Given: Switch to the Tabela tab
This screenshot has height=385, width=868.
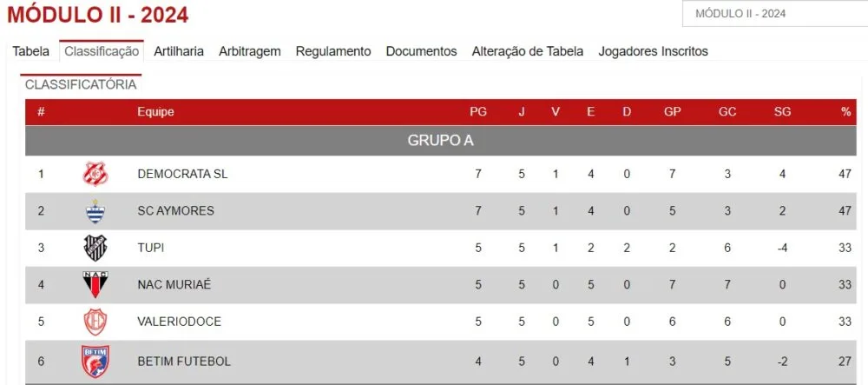Looking at the screenshot, I should (x=31, y=51).
